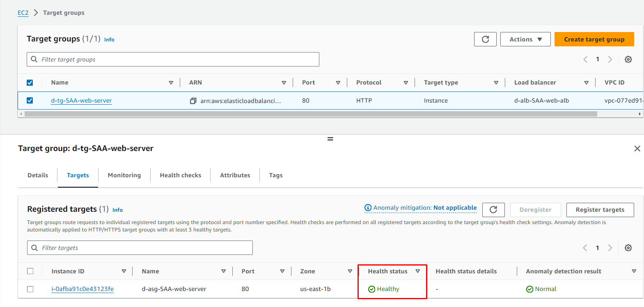This screenshot has width=644, height=307.
Task: Open the i-0afba91c0e43123fe instance link
Action: [x=83, y=289]
